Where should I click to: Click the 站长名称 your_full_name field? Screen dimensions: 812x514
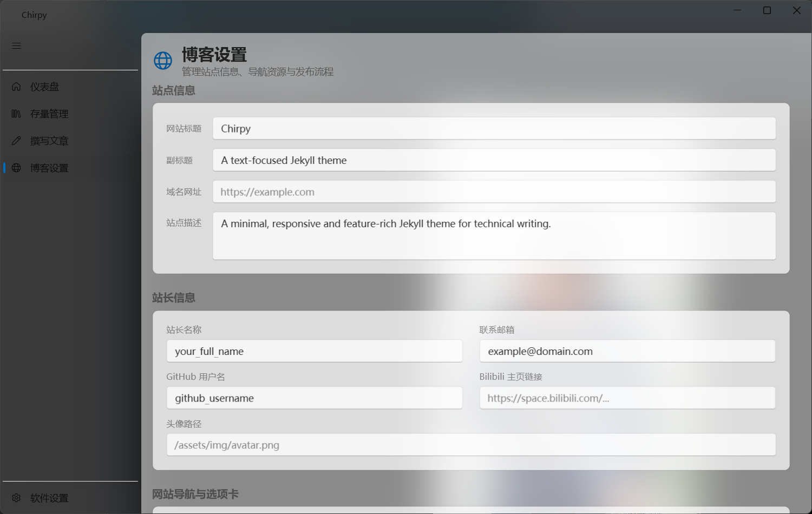[314, 351]
